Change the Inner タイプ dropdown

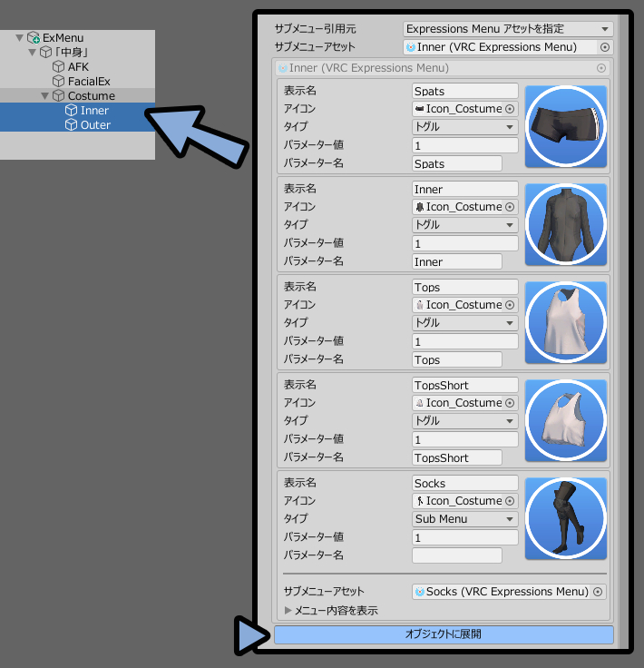pyautogui.click(x=464, y=225)
